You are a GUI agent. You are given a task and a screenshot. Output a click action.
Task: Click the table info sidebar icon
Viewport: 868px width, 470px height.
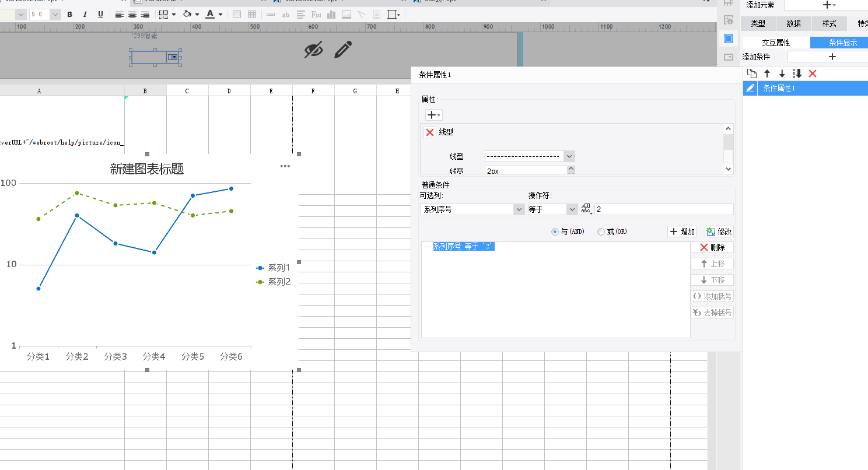(x=728, y=20)
